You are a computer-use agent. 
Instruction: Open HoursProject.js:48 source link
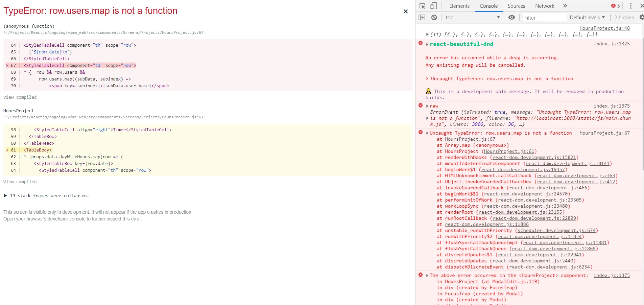click(604, 28)
